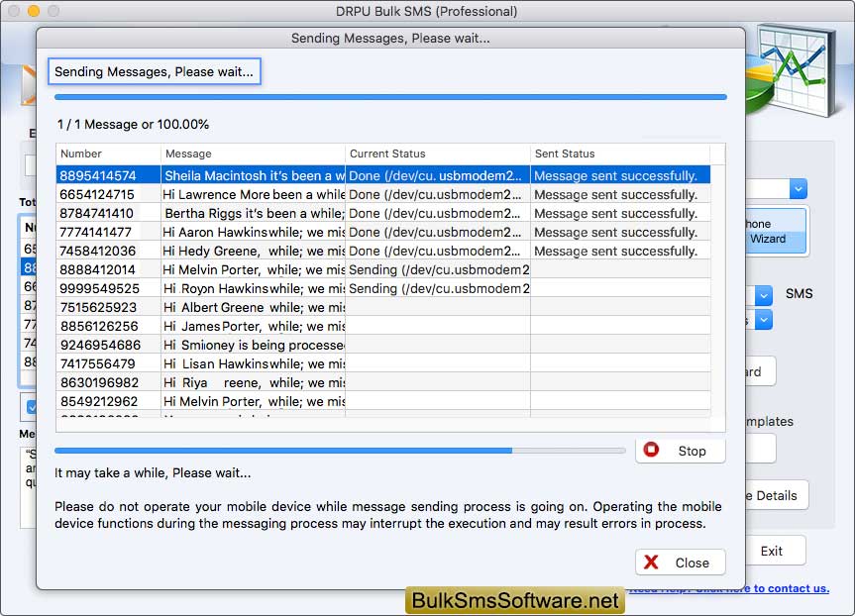Click the 'Hi Albert Greene' message cell

click(254, 307)
